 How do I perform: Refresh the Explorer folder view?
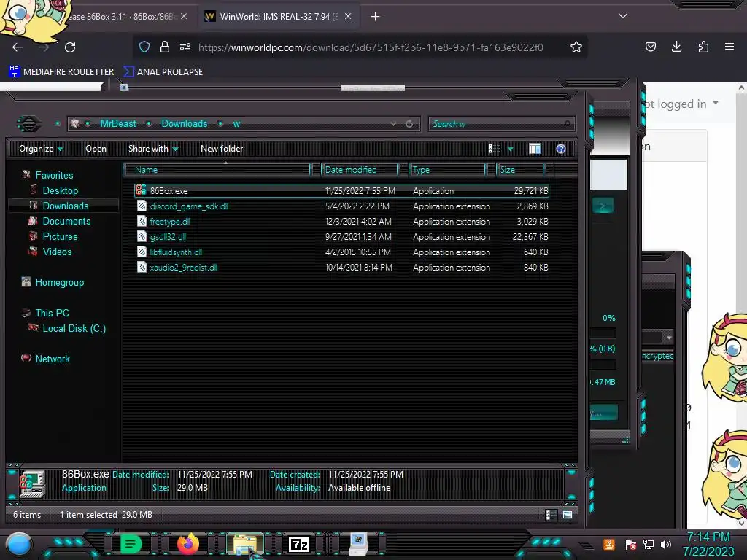(409, 124)
